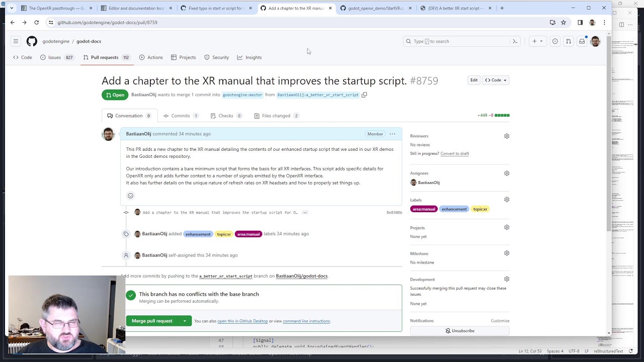Open pull requests icon in GitHub header
The image size is (644, 362).
(x=568, y=41)
